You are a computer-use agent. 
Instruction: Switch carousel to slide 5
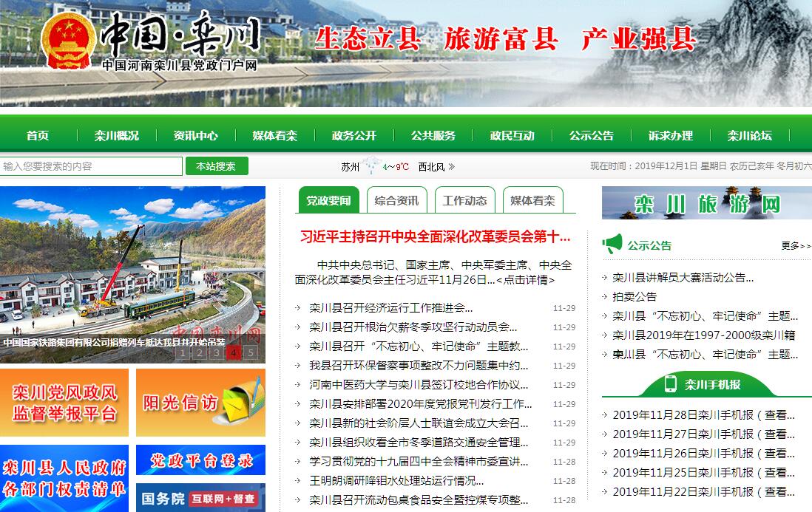coord(251,352)
